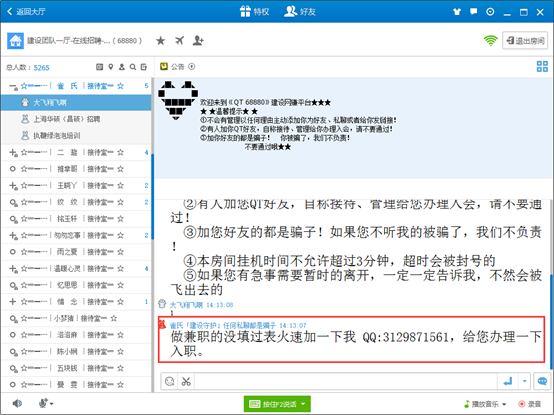Click the QQ:3129871561 chat message
The image size is (554, 415).
(x=356, y=344)
